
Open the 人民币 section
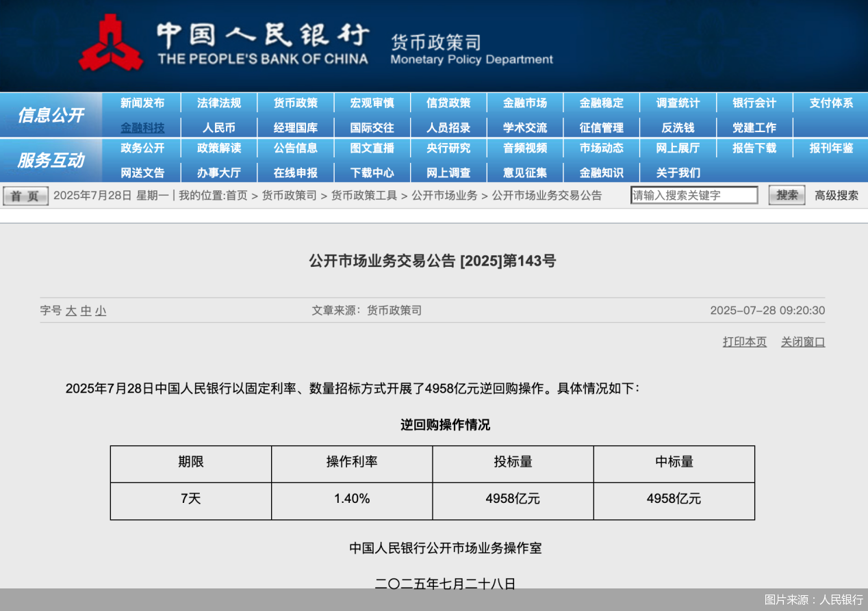tap(219, 128)
